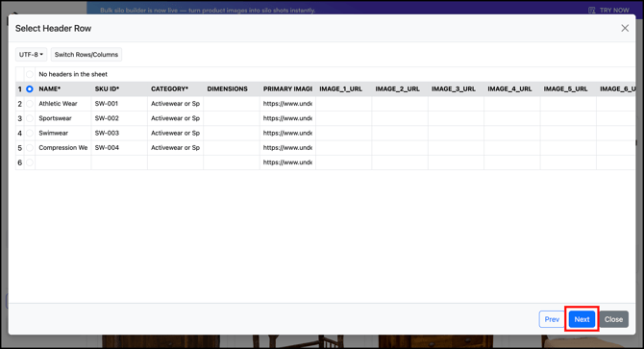The image size is (644, 349).
Task: Click the Next button
Action: click(582, 319)
